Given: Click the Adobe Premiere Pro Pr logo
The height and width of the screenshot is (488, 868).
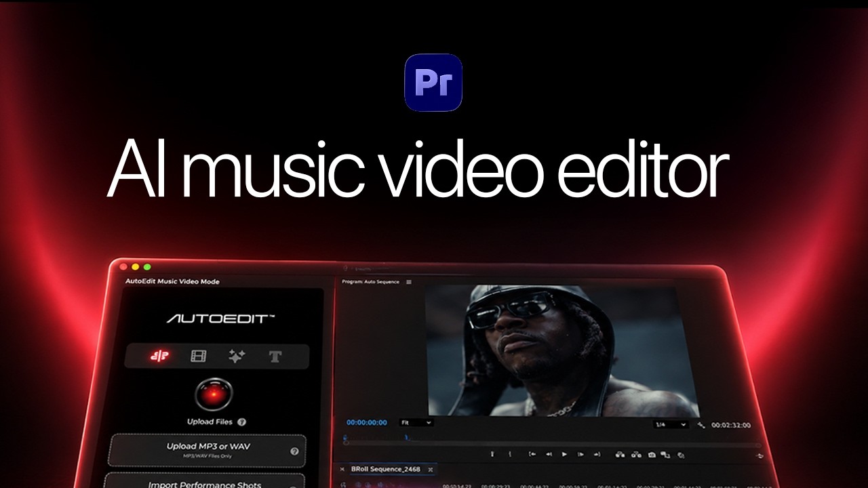Looking at the screenshot, I should click(x=433, y=82).
